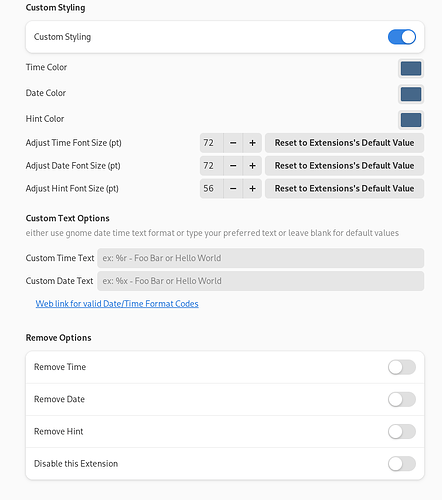Viewport: 442px width, 500px height.
Task: Click the Remove Options heading
Action: 58,338
